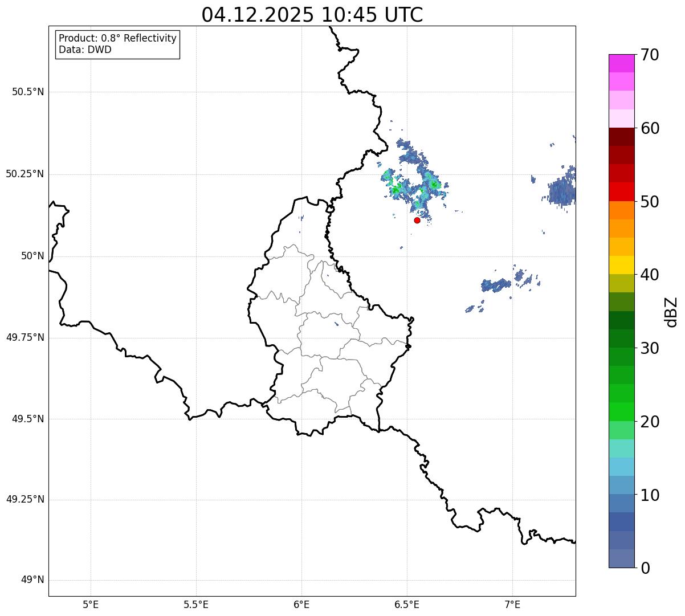
Task: Click the 49.25°N latitude label
Action: coord(25,499)
